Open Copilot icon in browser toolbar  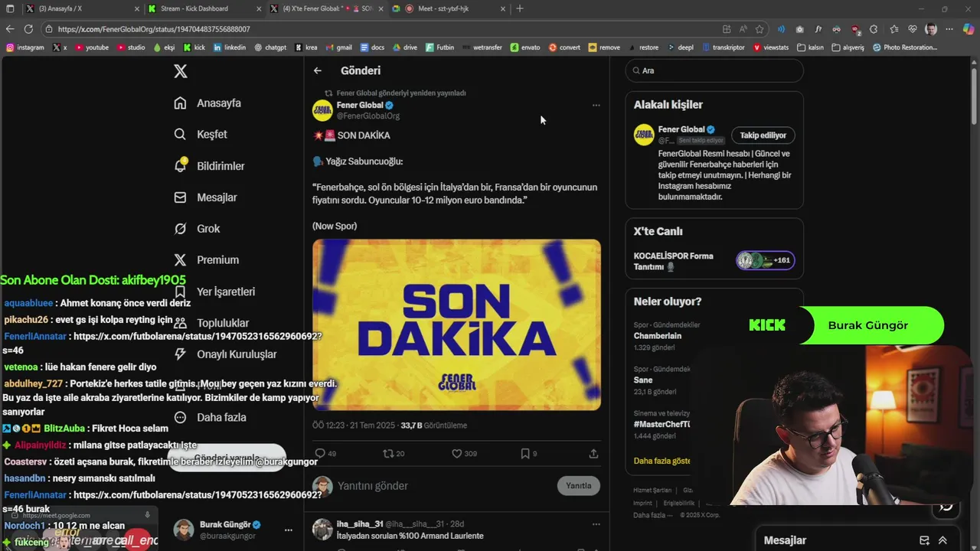(x=969, y=29)
